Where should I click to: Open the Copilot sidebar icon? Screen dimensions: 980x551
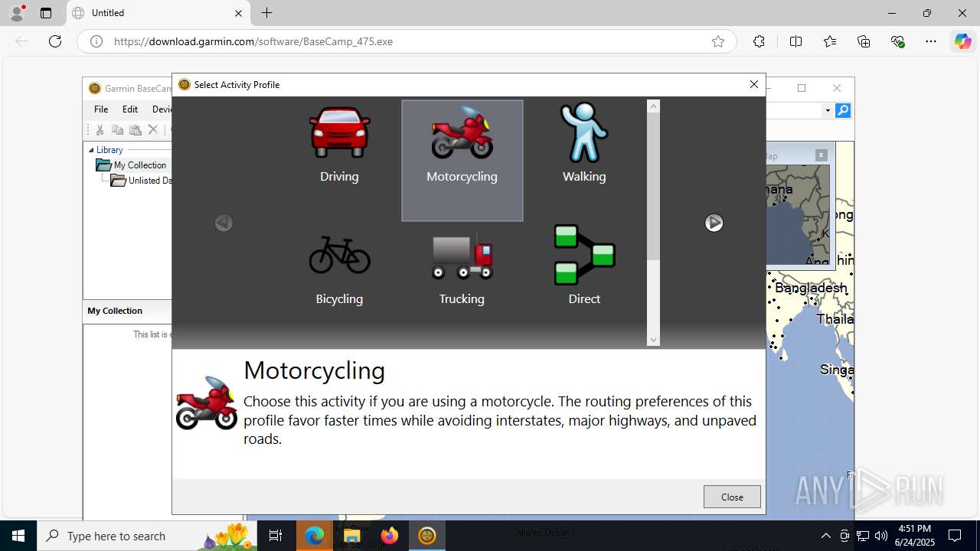pyautogui.click(x=962, y=41)
